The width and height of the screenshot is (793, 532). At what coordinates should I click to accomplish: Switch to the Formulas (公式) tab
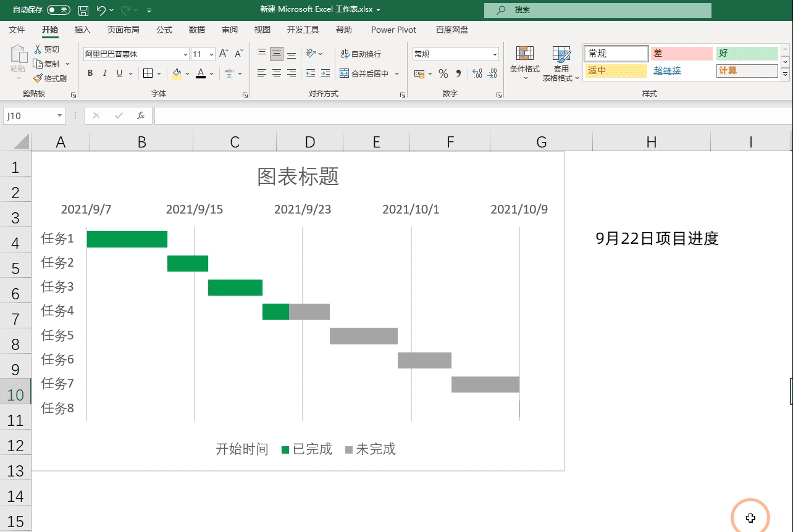pyautogui.click(x=164, y=30)
